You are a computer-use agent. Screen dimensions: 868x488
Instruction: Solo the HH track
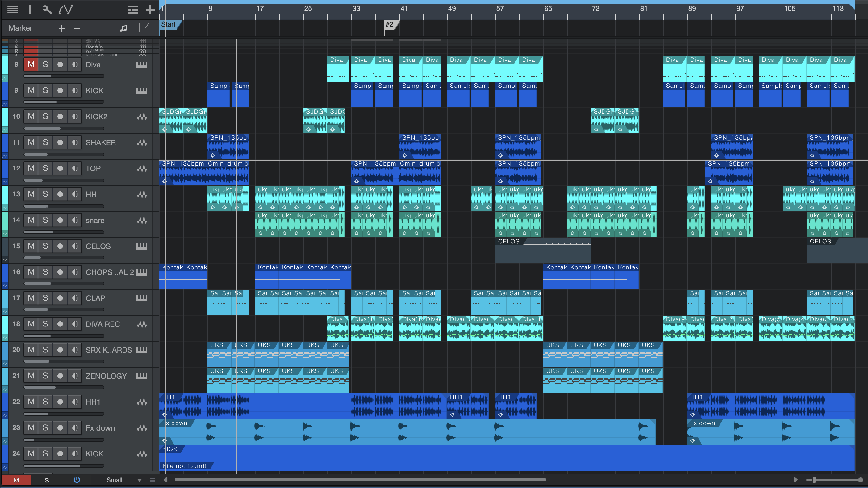[x=45, y=194]
